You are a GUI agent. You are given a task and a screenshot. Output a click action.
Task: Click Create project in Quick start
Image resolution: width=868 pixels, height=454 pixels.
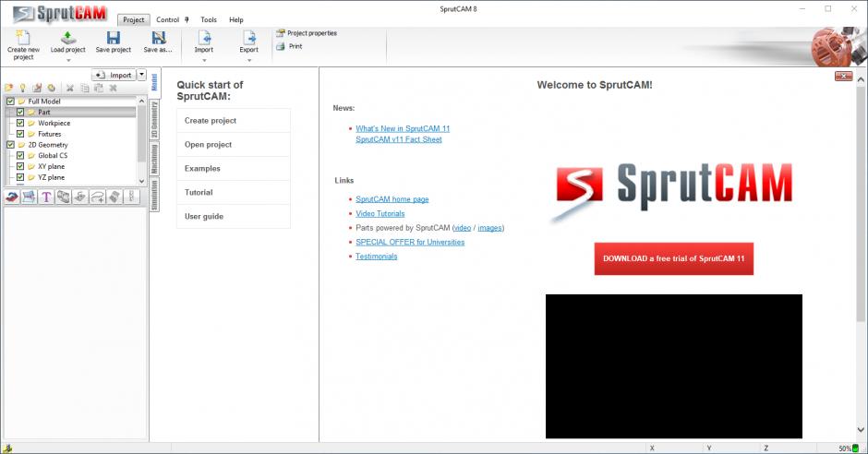tap(233, 121)
